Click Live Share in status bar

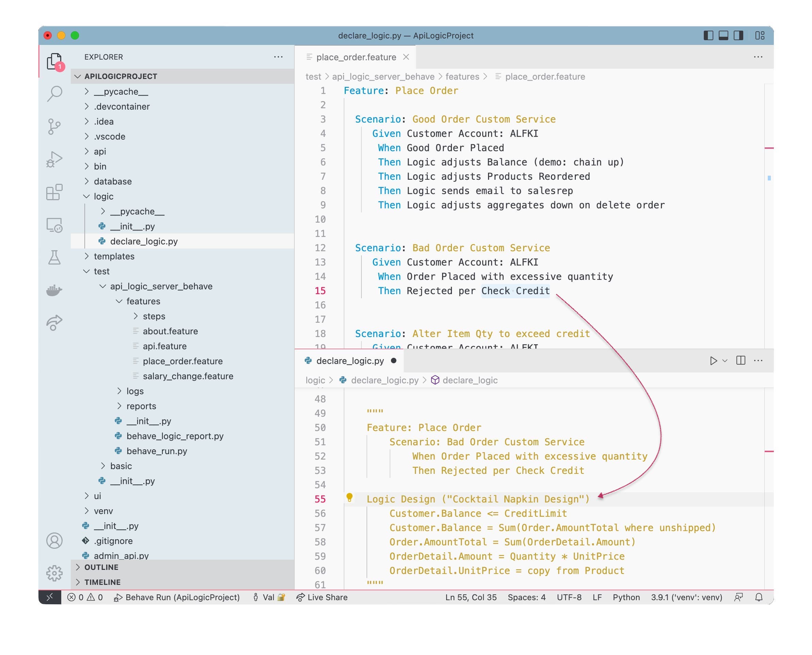pyautogui.click(x=323, y=597)
